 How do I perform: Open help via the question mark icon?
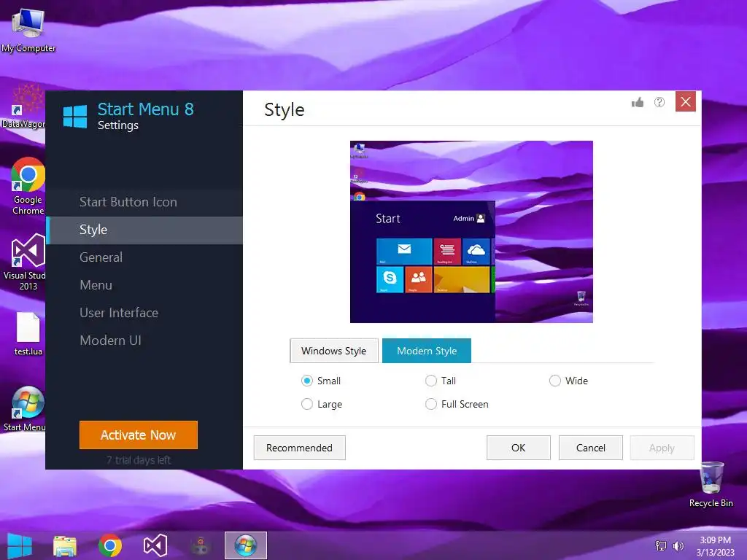click(x=659, y=102)
